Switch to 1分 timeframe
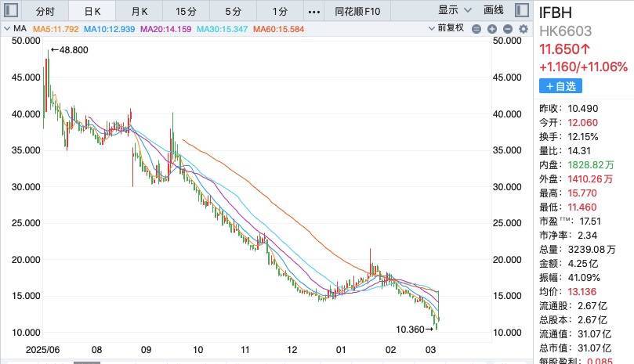634x364 pixels. click(x=280, y=12)
